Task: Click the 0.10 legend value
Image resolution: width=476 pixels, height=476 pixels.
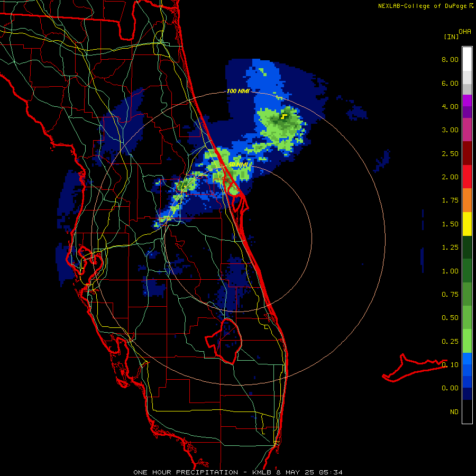Action: coord(450,365)
